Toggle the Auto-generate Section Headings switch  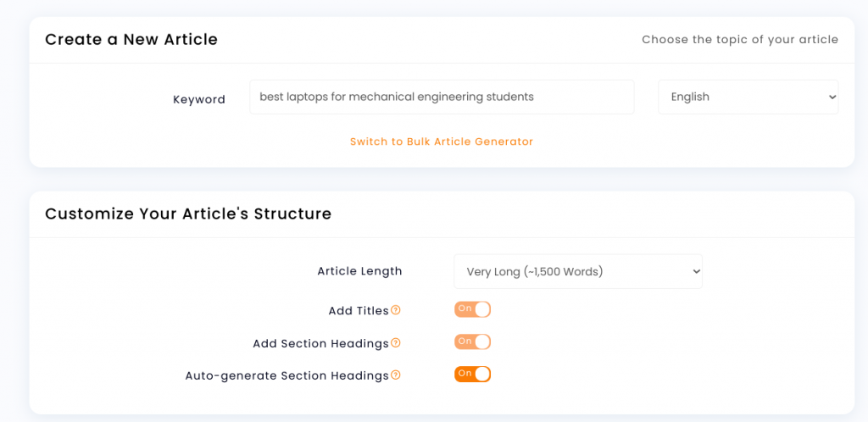tap(473, 374)
